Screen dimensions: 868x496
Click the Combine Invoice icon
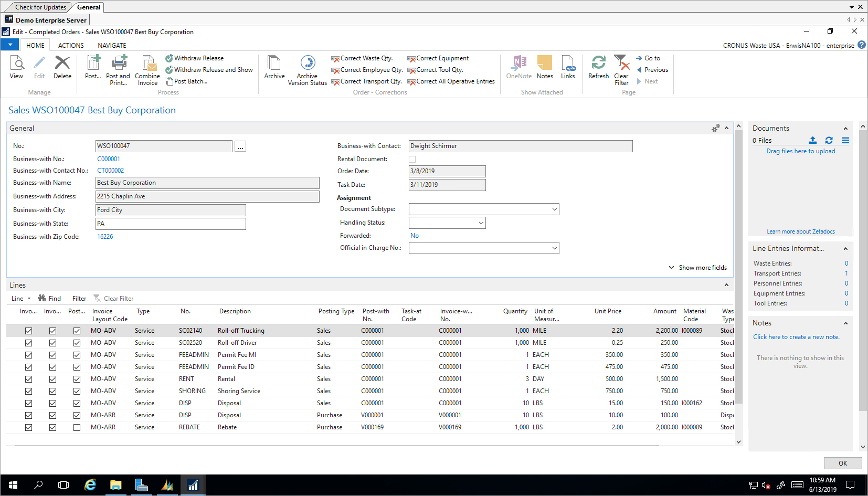pyautogui.click(x=147, y=70)
